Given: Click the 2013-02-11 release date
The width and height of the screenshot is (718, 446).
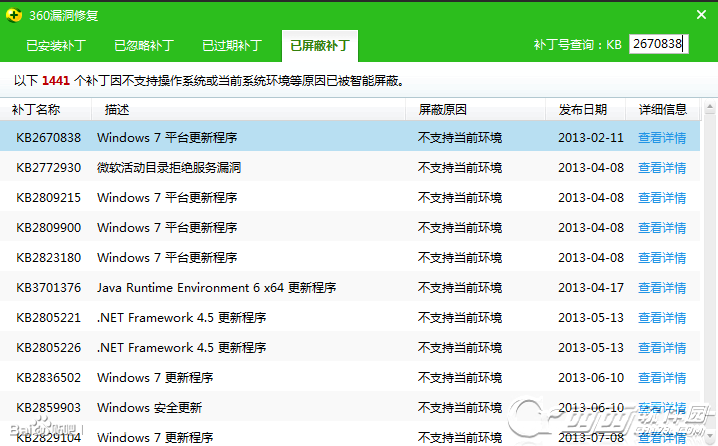Looking at the screenshot, I should click(x=591, y=138).
